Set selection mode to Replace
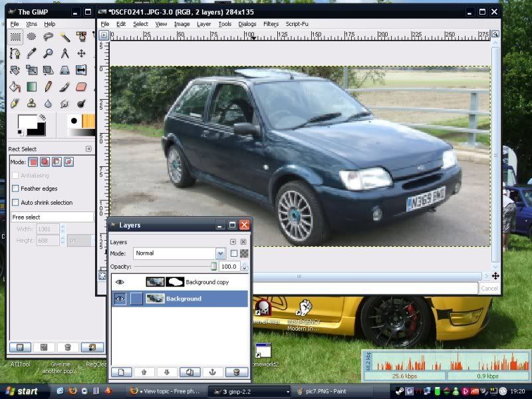 tap(33, 162)
